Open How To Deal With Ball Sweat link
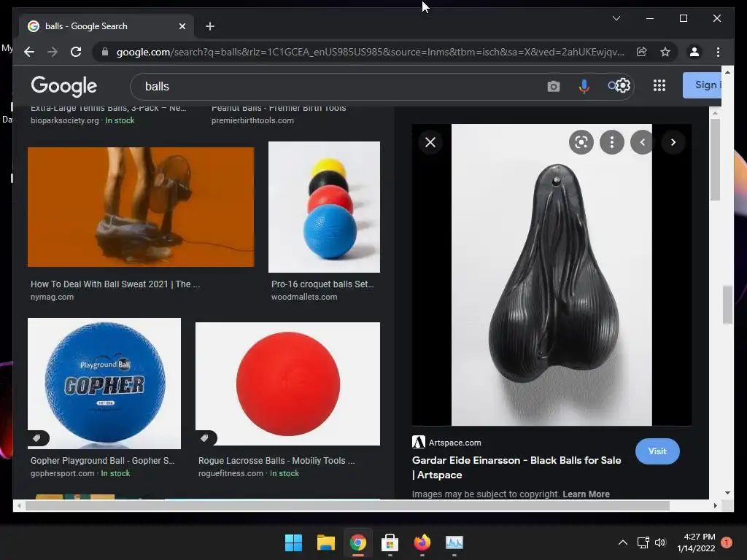 click(x=115, y=284)
